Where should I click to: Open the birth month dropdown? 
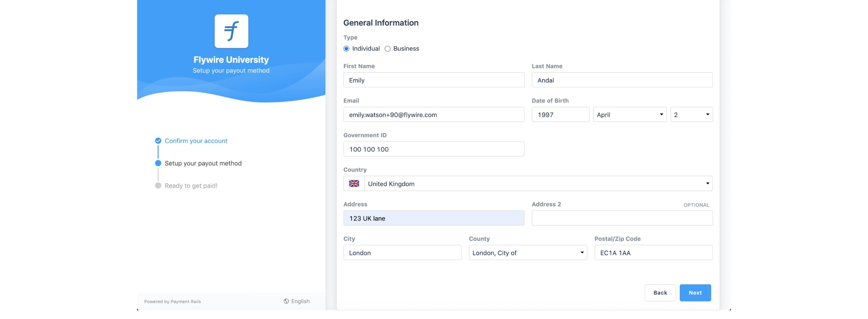[x=629, y=115]
